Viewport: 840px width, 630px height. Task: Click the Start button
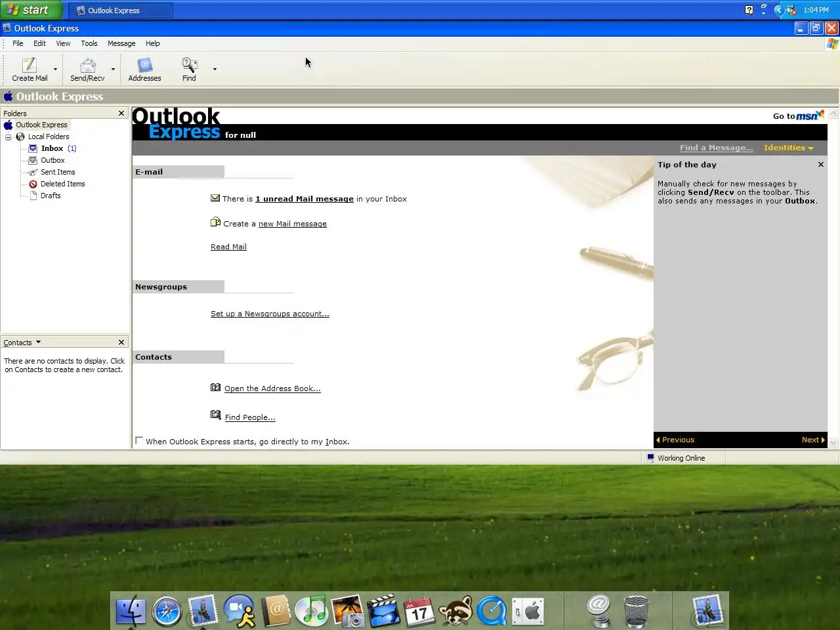(31, 10)
